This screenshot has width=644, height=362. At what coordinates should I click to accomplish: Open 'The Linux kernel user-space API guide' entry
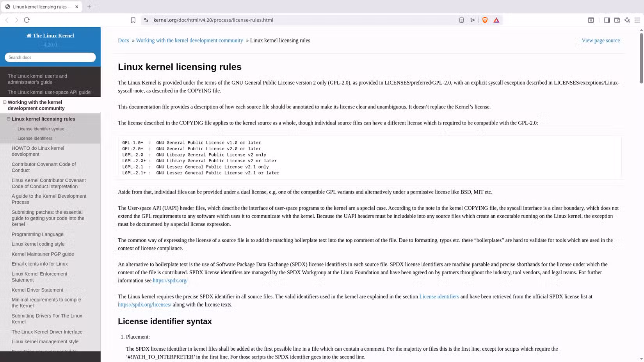49,92
